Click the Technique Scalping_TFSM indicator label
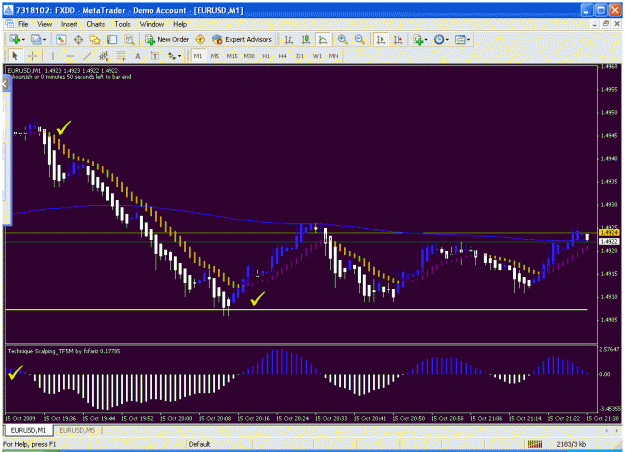This screenshot has height=452, width=625. [64, 351]
